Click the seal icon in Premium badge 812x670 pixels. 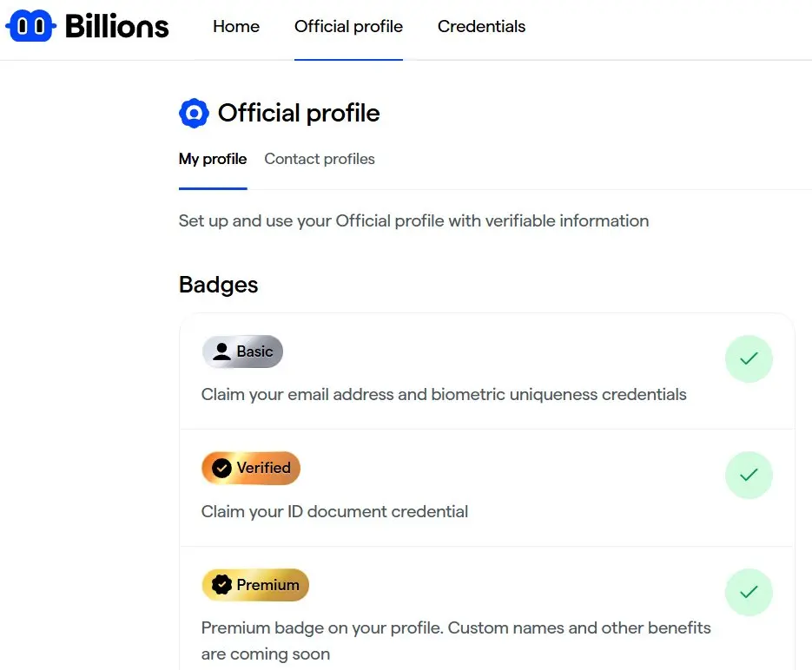221,585
